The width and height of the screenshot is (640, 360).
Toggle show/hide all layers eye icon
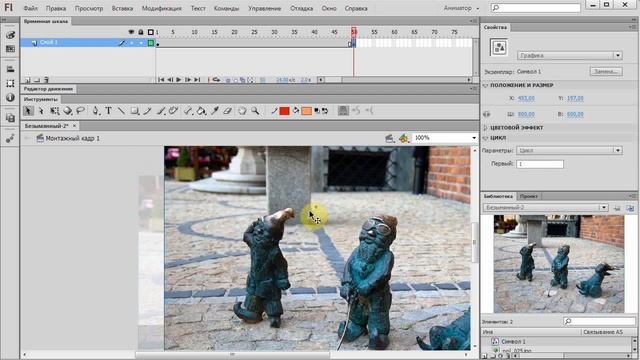[131, 32]
